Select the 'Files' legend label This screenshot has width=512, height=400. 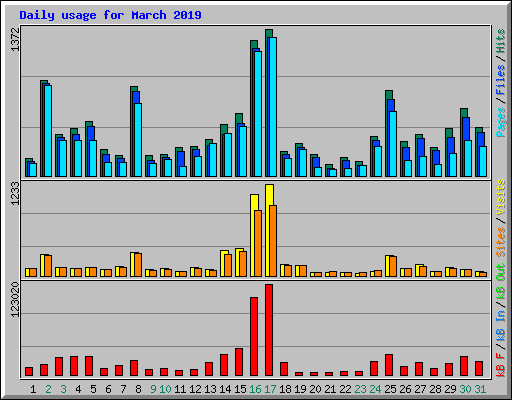click(x=500, y=80)
